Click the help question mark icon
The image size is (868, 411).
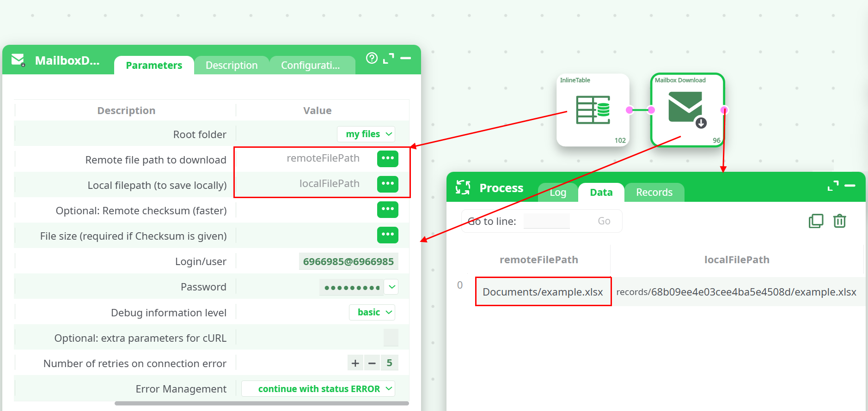(x=372, y=58)
